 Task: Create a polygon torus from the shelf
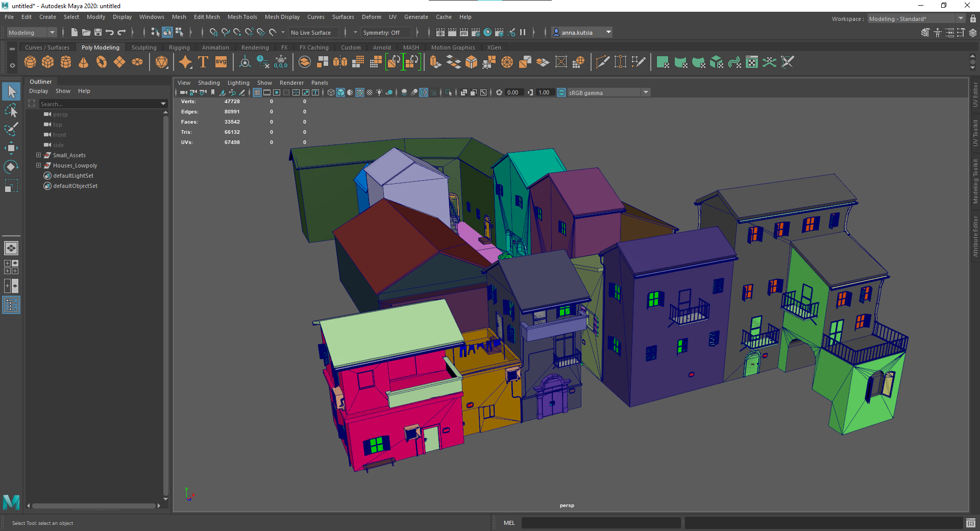tap(102, 62)
